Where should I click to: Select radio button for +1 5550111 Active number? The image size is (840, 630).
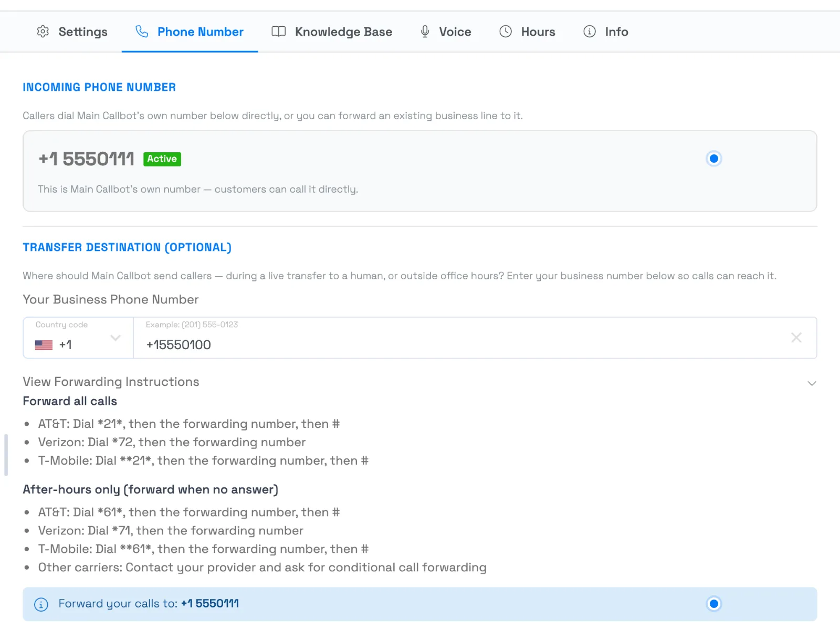coord(714,159)
